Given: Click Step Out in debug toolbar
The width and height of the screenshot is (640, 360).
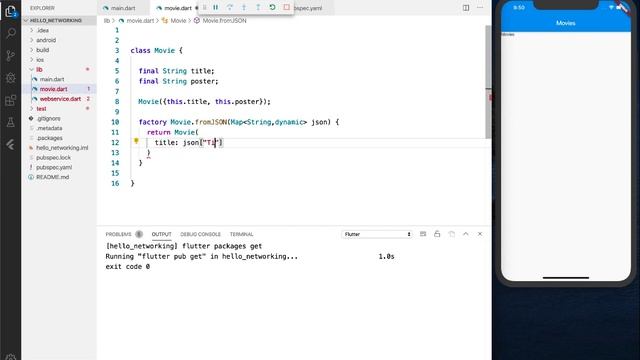Looking at the screenshot, I should pyautogui.click(x=258, y=7).
